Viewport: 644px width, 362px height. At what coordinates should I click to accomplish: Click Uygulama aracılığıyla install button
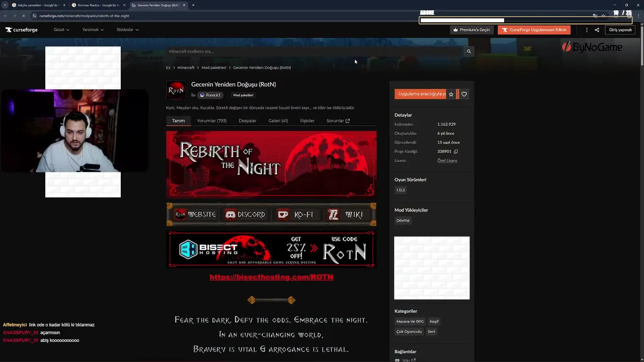click(x=421, y=94)
